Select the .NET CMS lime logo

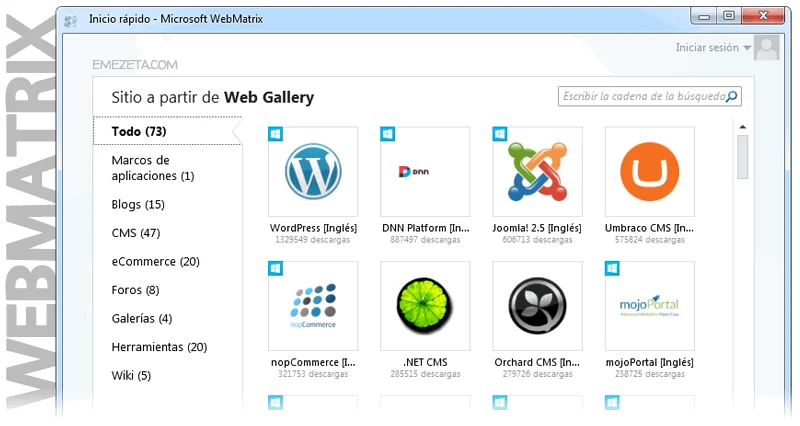point(425,306)
